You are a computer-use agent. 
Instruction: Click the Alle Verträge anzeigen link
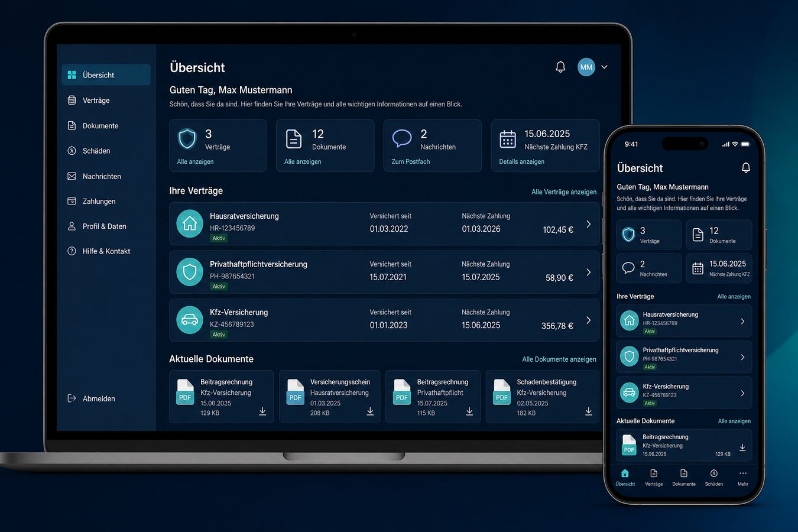click(x=564, y=192)
